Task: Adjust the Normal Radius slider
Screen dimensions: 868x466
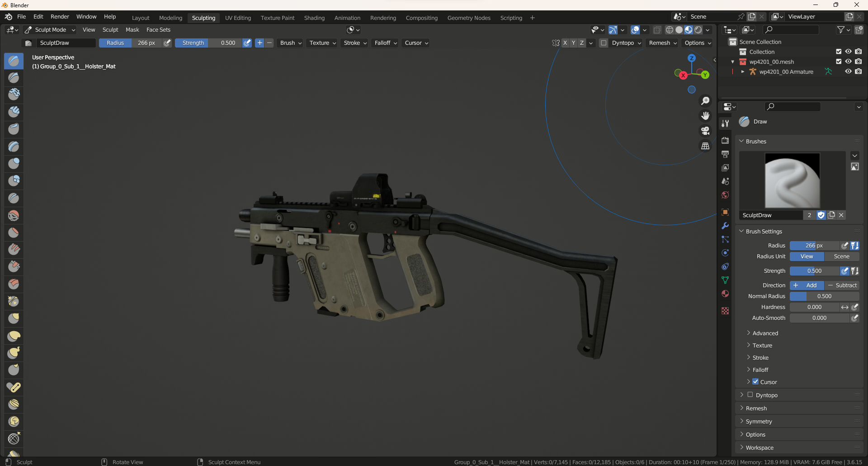Action: [x=824, y=296]
